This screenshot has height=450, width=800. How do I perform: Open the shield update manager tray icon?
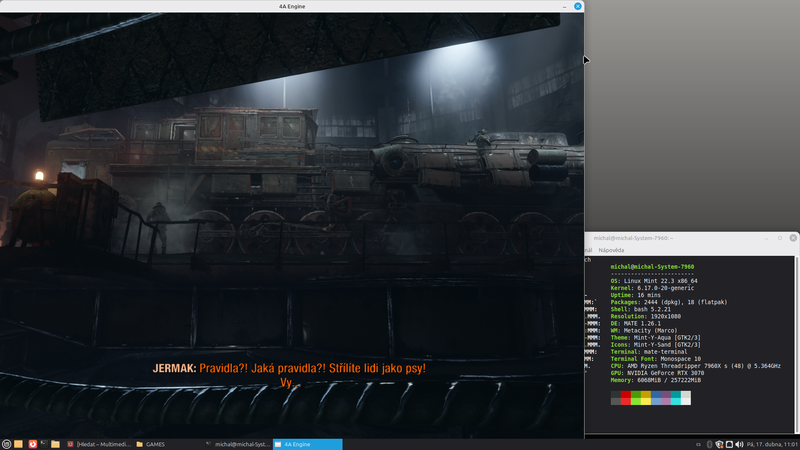click(x=719, y=444)
